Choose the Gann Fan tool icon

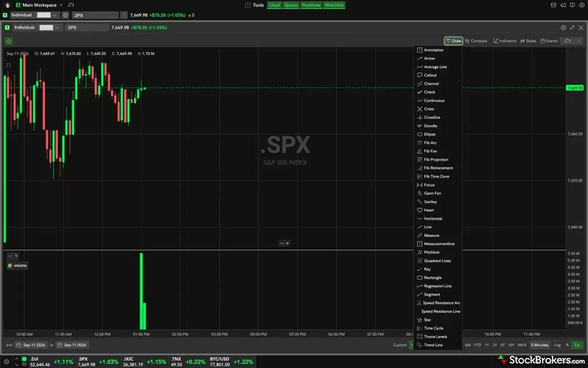pos(420,193)
